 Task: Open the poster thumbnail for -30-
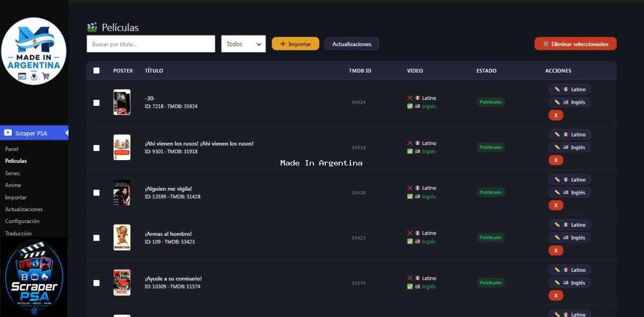(122, 102)
